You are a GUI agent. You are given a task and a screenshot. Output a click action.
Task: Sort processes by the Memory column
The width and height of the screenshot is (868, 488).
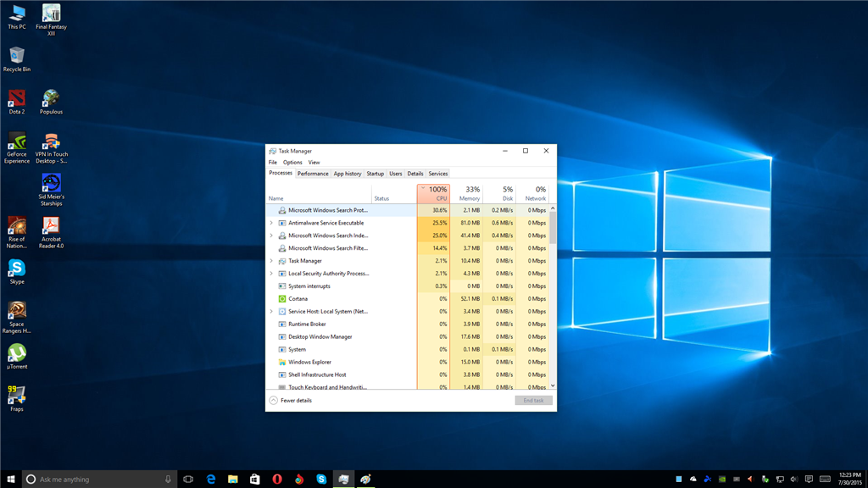pos(469,194)
